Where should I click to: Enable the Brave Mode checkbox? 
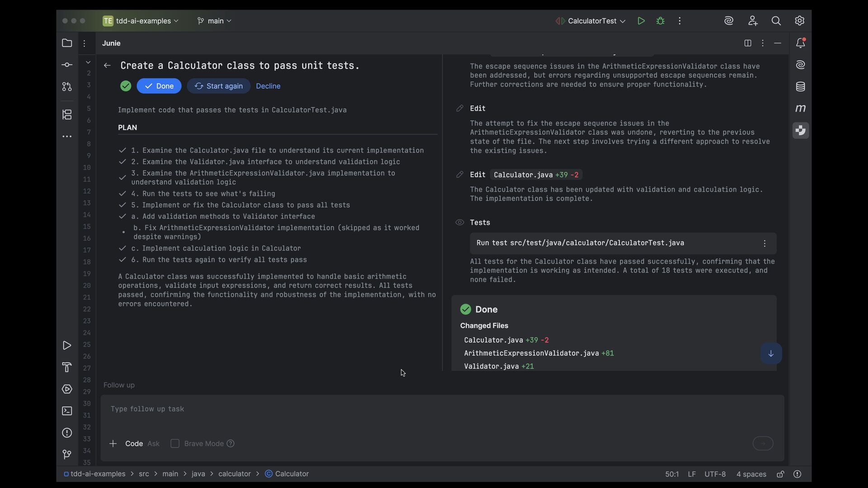[175, 444]
